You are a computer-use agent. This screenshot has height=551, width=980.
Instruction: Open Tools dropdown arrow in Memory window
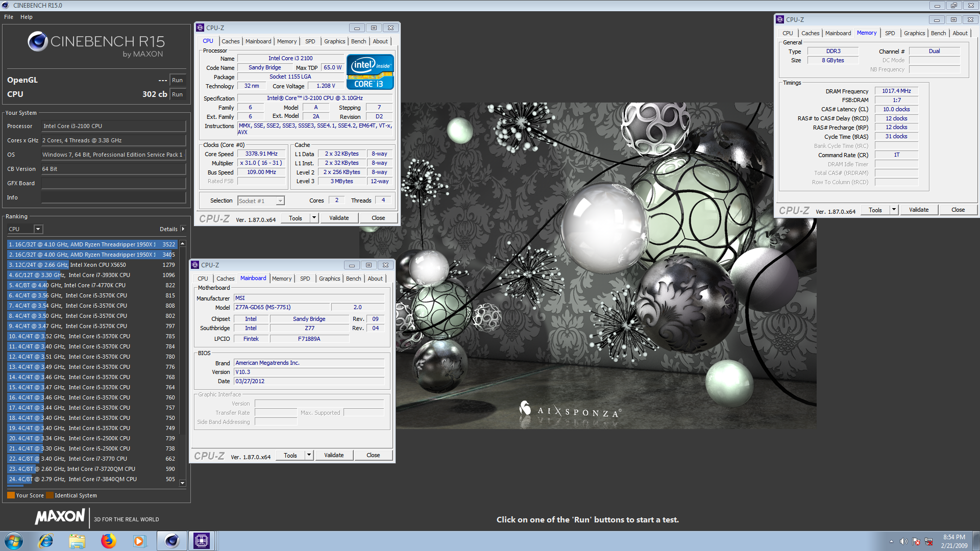coord(894,210)
